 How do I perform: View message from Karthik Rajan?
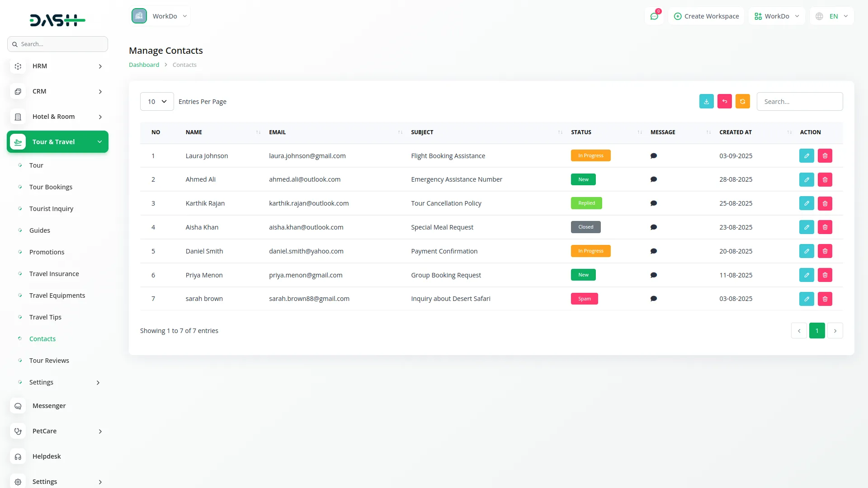[x=653, y=203]
